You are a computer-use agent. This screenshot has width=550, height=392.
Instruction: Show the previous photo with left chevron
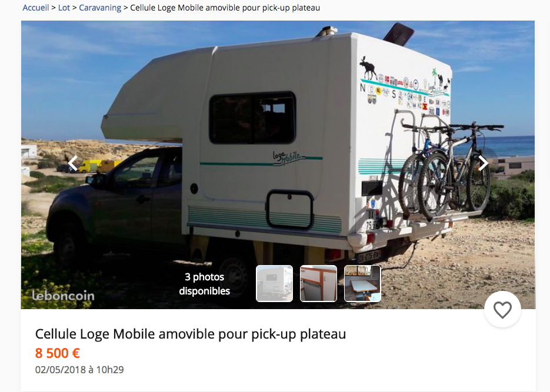click(x=72, y=163)
